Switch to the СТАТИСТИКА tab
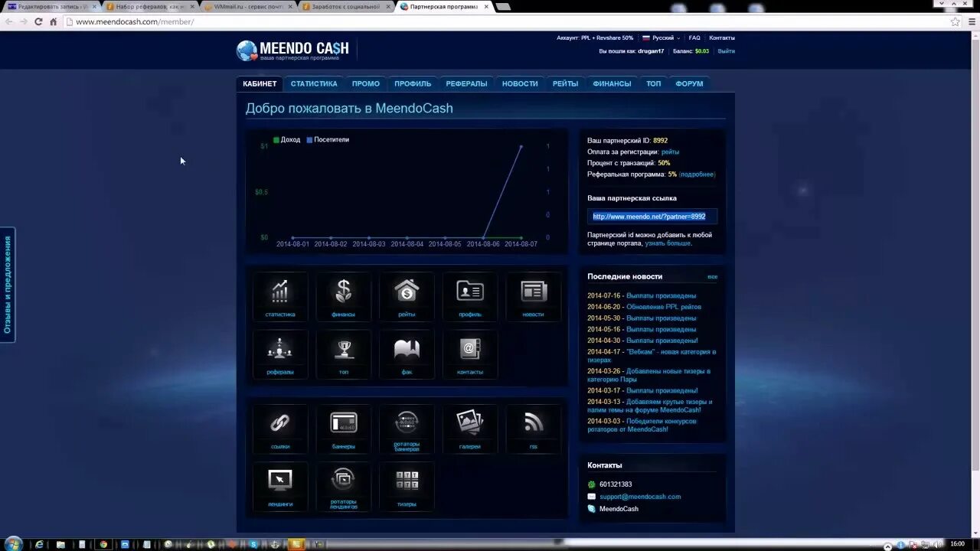This screenshot has width=980, height=551. point(314,83)
